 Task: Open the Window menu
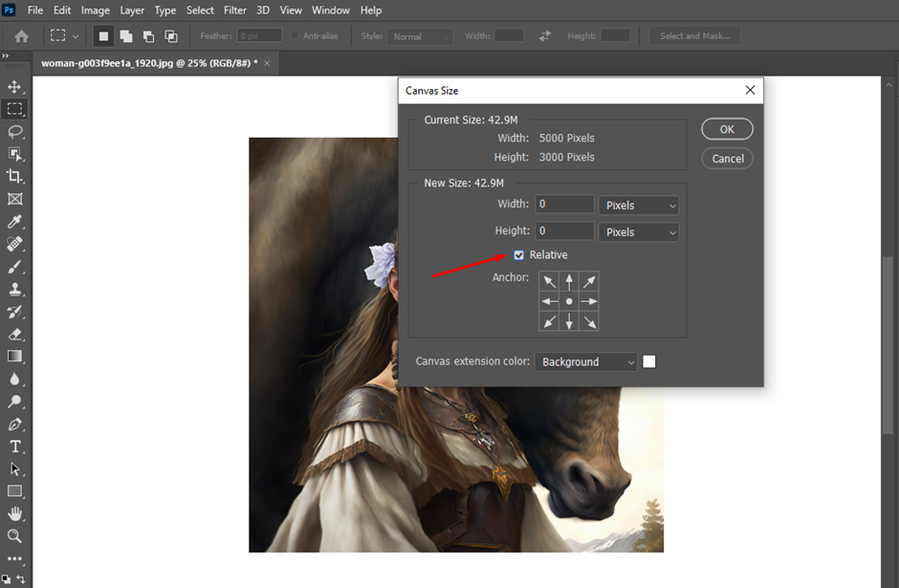point(330,11)
